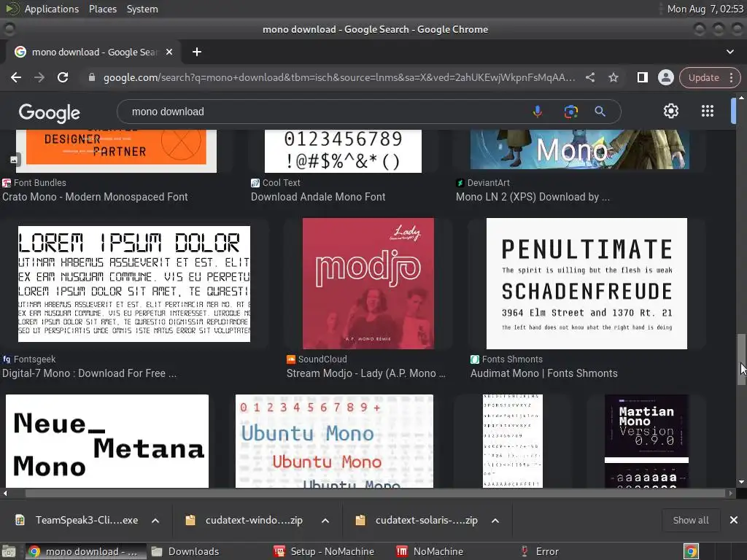Select the Ubuntu Mono thumbnail
747x560 pixels.
(334, 441)
